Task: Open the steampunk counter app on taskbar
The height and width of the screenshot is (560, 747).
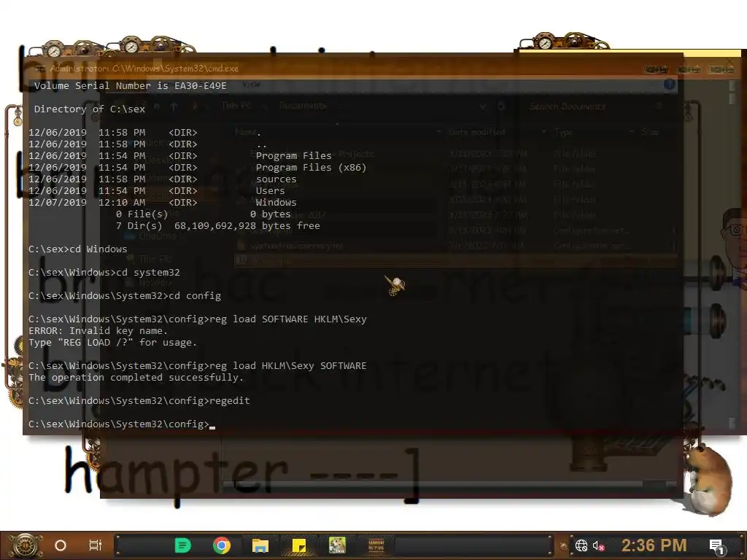Action: coord(376,545)
